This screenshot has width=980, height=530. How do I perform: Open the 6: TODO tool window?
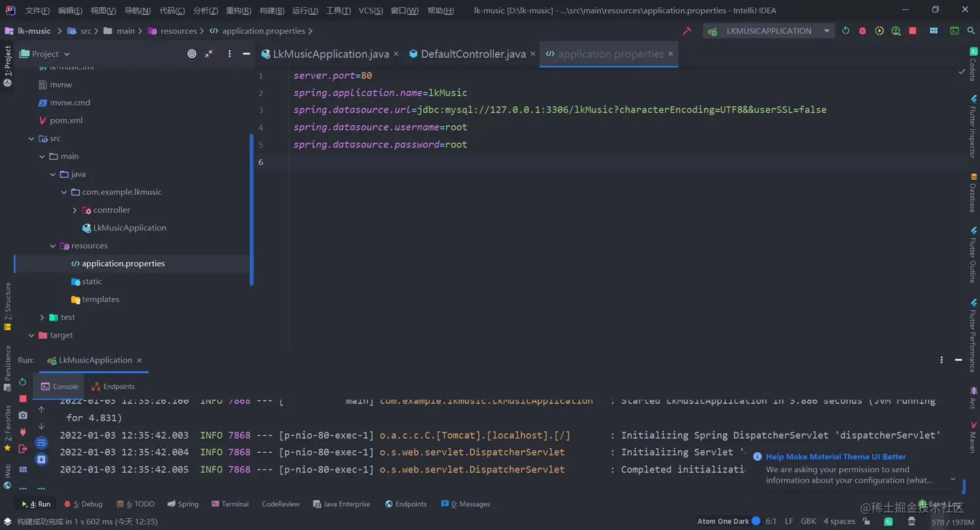tap(135, 504)
